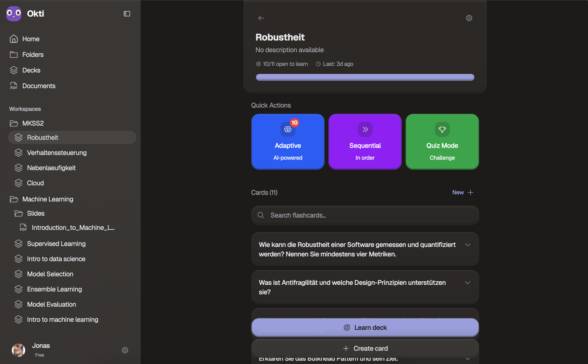The height and width of the screenshot is (364, 588).
Task: Click the target icon by open to learn
Action: click(x=258, y=64)
